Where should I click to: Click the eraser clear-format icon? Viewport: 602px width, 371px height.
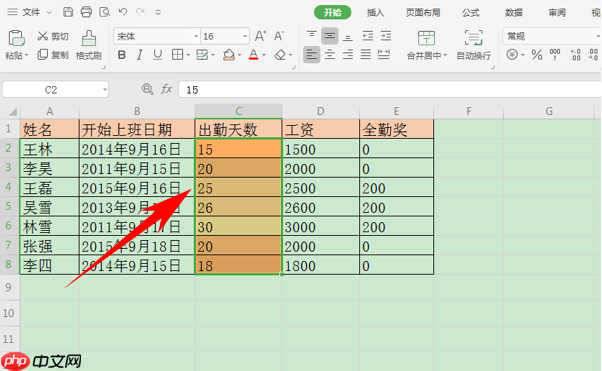point(280,55)
